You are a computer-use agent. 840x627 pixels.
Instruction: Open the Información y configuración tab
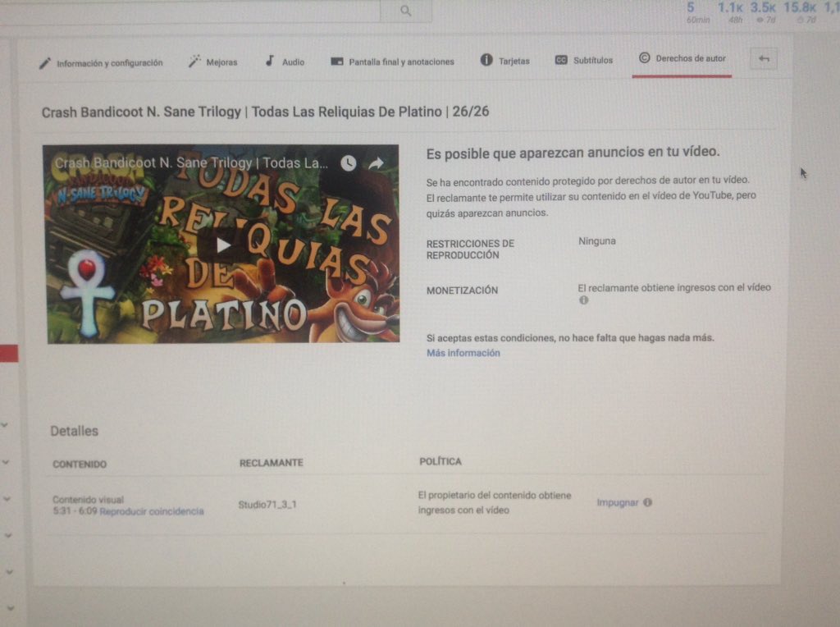(x=101, y=63)
